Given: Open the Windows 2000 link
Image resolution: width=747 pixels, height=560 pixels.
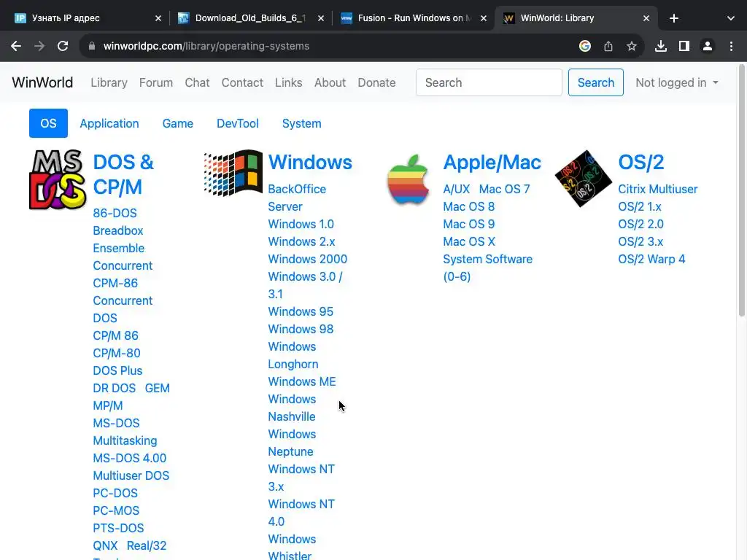Looking at the screenshot, I should pyautogui.click(x=308, y=259).
